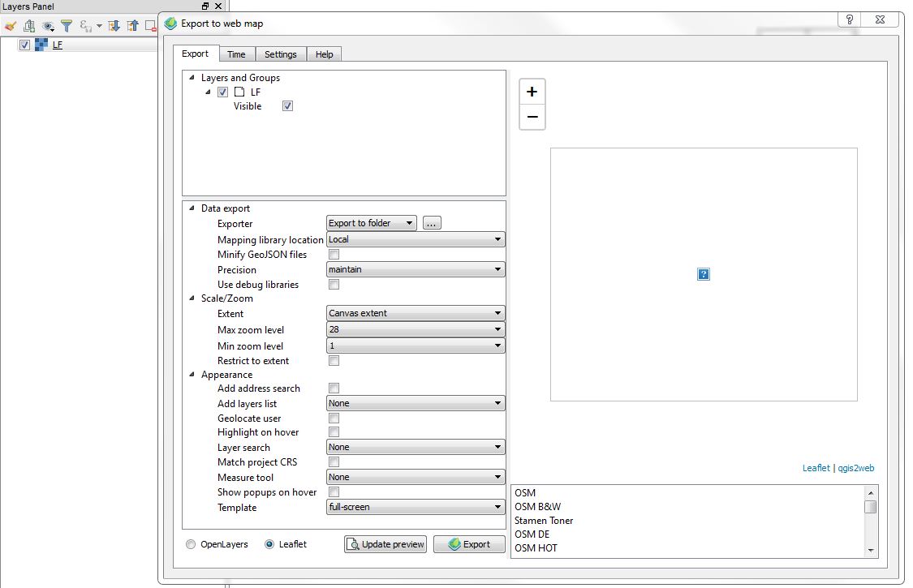Select the OpenLayers radio button
The width and height of the screenshot is (913, 588).
(x=190, y=544)
